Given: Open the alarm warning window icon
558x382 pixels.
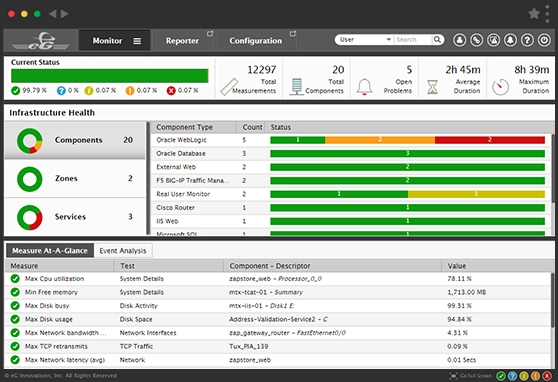Looking at the screenshot, I should [494, 40].
